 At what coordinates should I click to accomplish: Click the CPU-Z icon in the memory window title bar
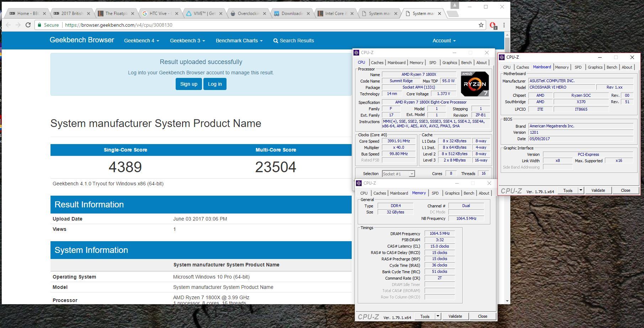point(359,183)
